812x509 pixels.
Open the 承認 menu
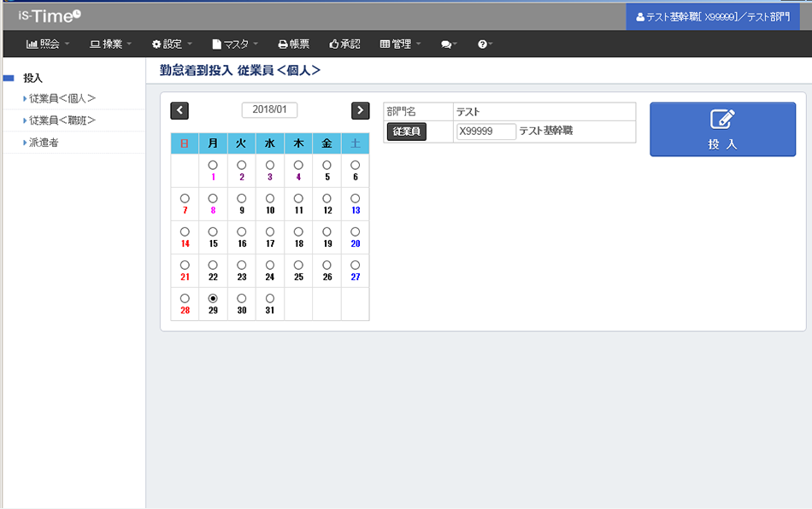[345, 44]
